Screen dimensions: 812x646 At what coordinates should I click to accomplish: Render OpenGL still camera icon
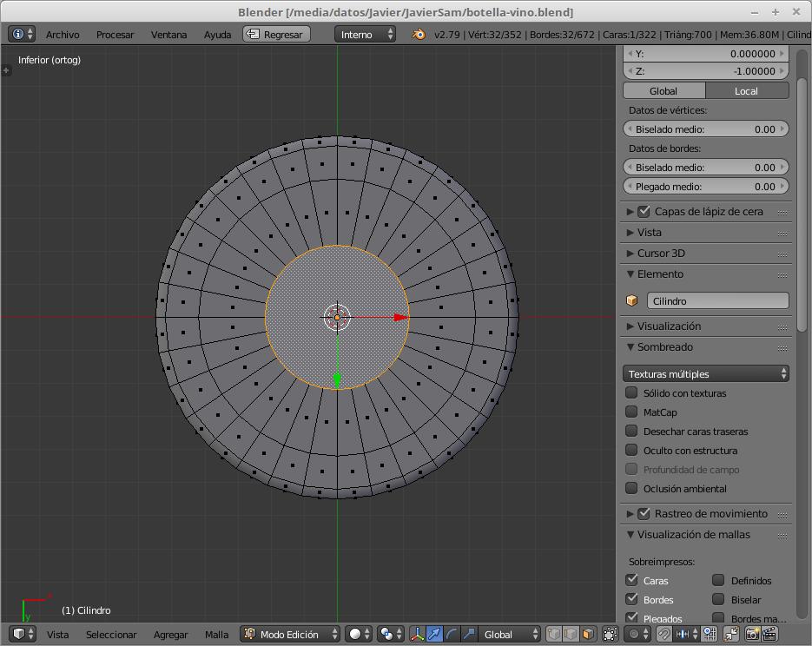point(752,634)
